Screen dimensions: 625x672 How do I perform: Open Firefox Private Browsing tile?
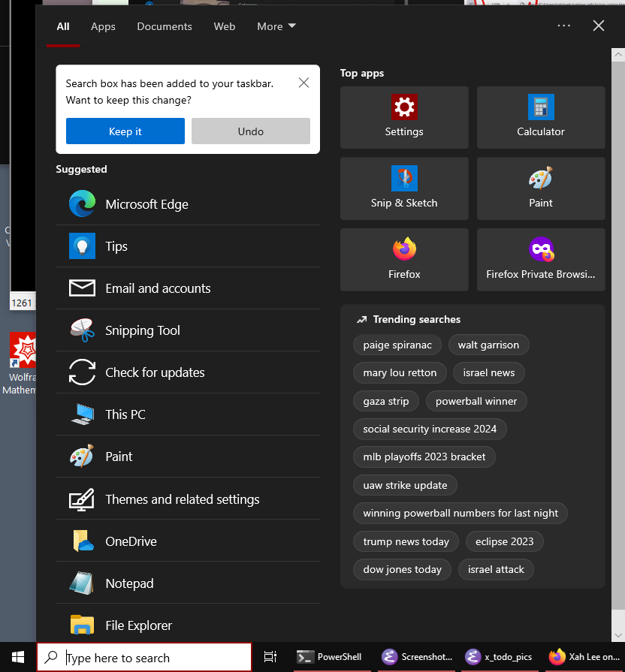[541, 260]
